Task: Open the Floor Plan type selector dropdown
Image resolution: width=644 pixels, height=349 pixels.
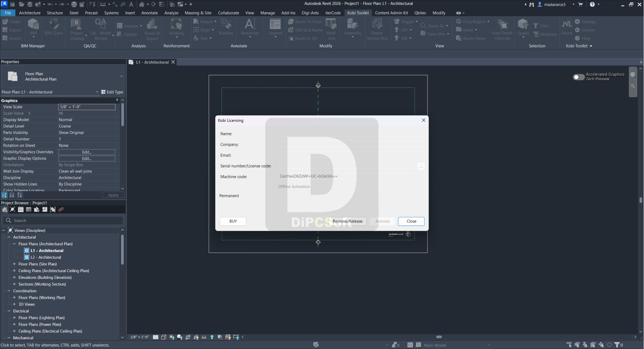Action: [x=121, y=77]
